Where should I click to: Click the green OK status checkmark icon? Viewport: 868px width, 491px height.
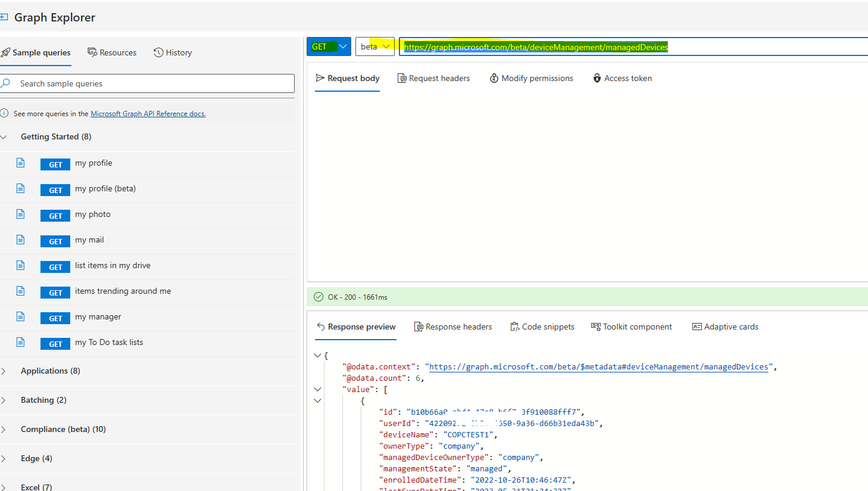pos(319,297)
